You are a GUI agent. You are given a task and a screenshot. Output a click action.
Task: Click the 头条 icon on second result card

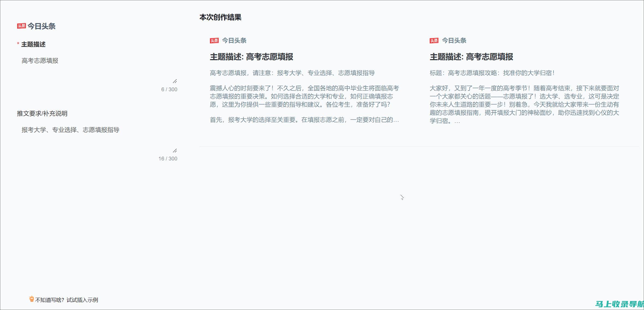click(x=434, y=41)
